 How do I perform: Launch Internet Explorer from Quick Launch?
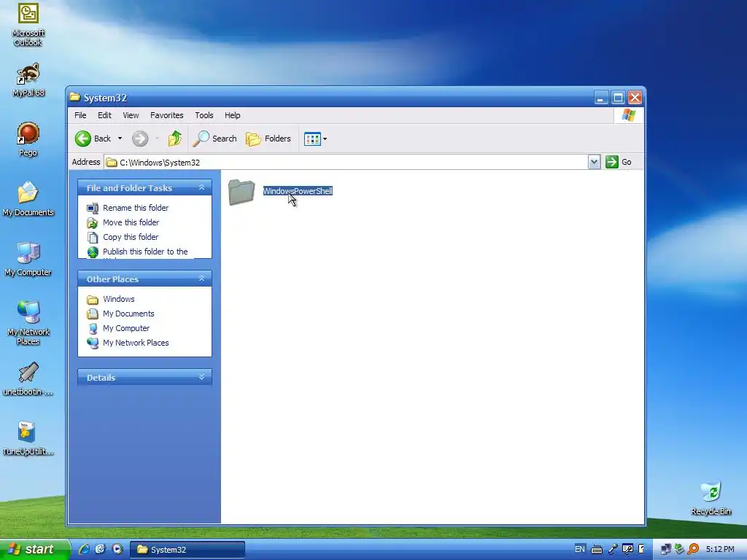(x=85, y=549)
